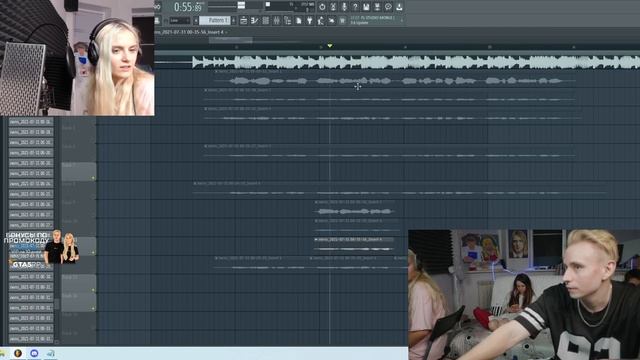Click the icon right of the tempo tapper
640x360 pixels.
[x=332, y=20]
